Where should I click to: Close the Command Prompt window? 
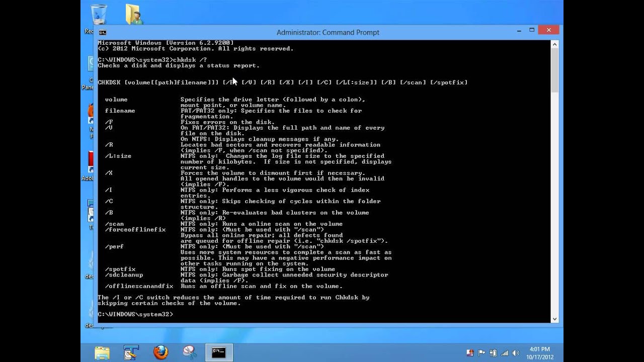[x=549, y=30]
